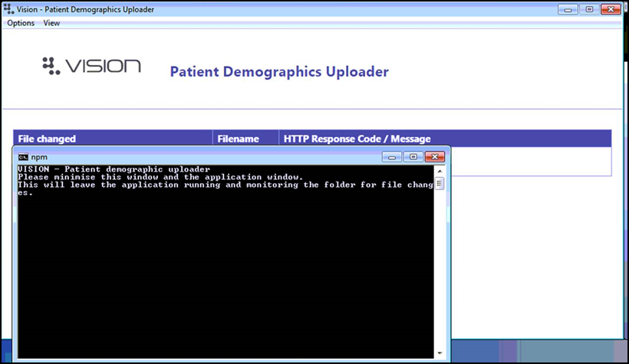Screen dimensions: 629x364
Task: Click the console scrollbar up arrow
Action: coord(440,171)
